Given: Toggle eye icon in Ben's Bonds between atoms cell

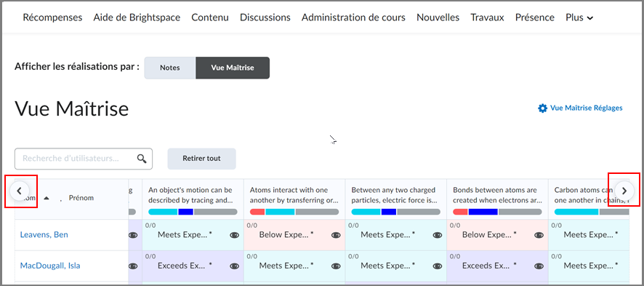Looking at the screenshot, I should tap(539, 235).
